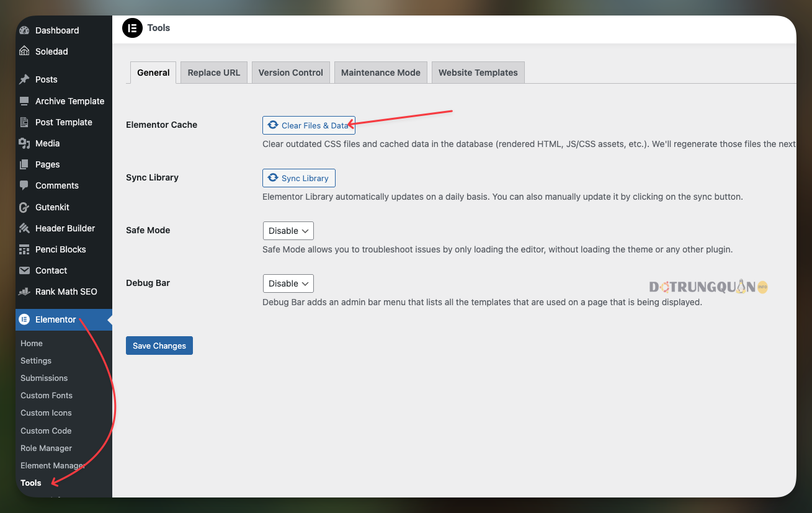Click the Comments speech bubble icon
This screenshot has width=812, height=513.
tap(24, 185)
